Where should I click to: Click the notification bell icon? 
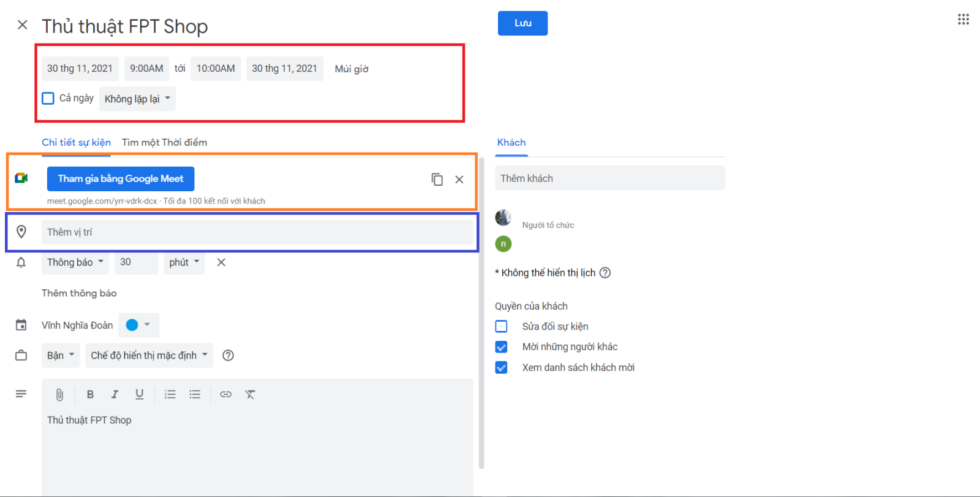(21, 262)
